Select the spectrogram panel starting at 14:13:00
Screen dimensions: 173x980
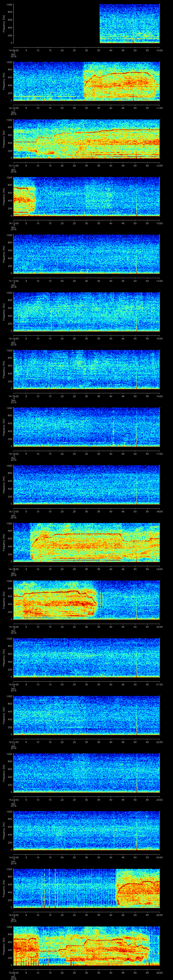click(87, 254)
